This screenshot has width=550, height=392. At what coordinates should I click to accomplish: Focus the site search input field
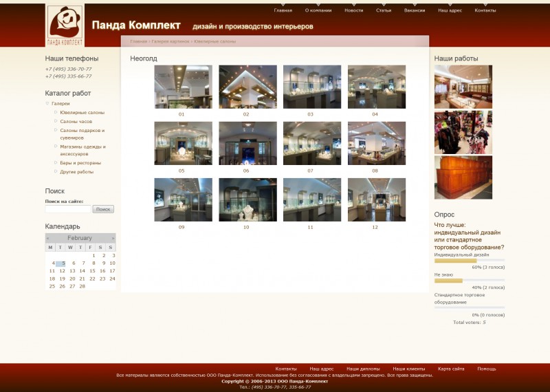coord(68,209)
